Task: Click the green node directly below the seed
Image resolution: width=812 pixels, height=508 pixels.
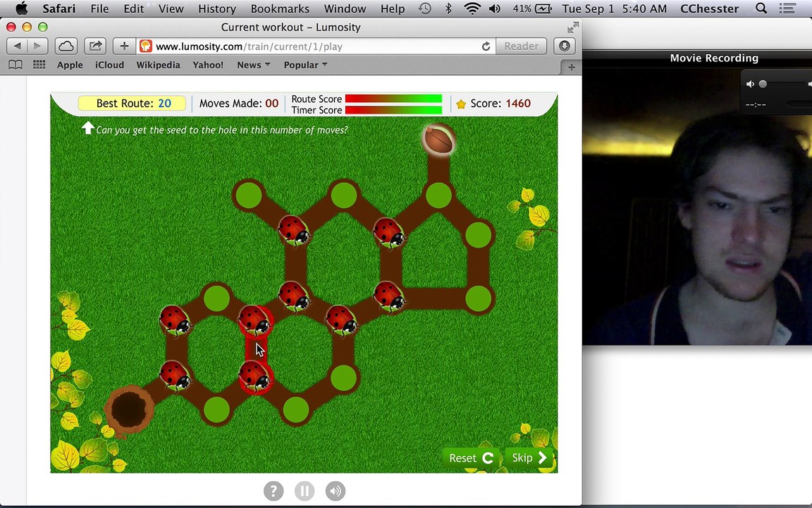Action: (x=438, y=195)
